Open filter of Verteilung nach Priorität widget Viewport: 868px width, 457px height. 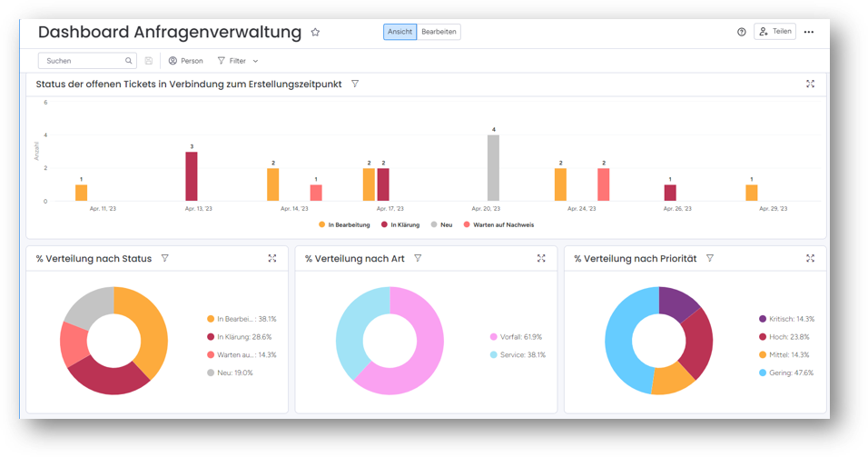pos(710,259)
